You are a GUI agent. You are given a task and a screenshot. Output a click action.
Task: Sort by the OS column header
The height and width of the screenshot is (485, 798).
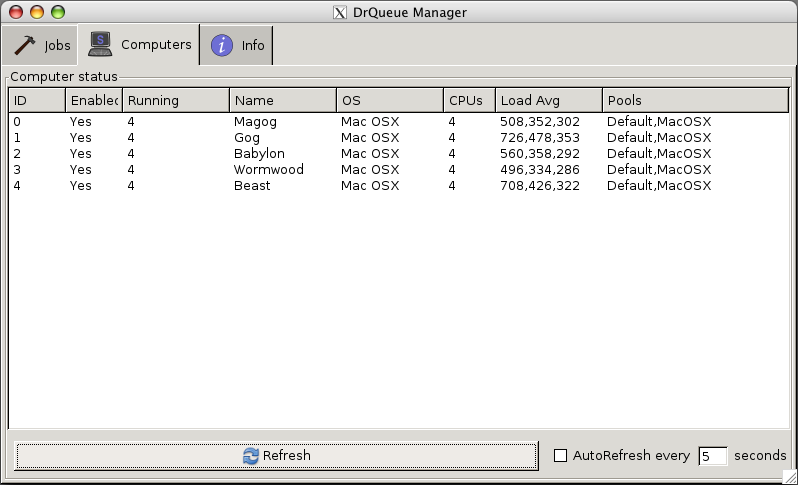(390, 100)
